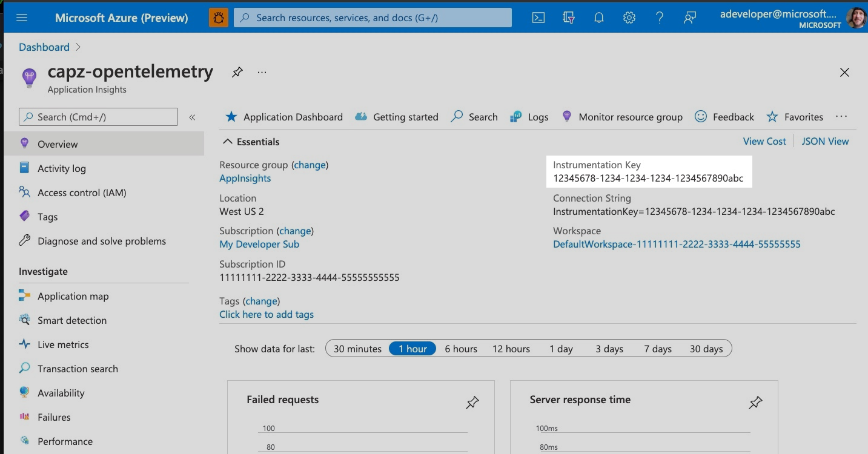Viewport: 868px width, 454px height.
Task: Open the Directory and subscription filter icon
Action: tap(568, 18)
